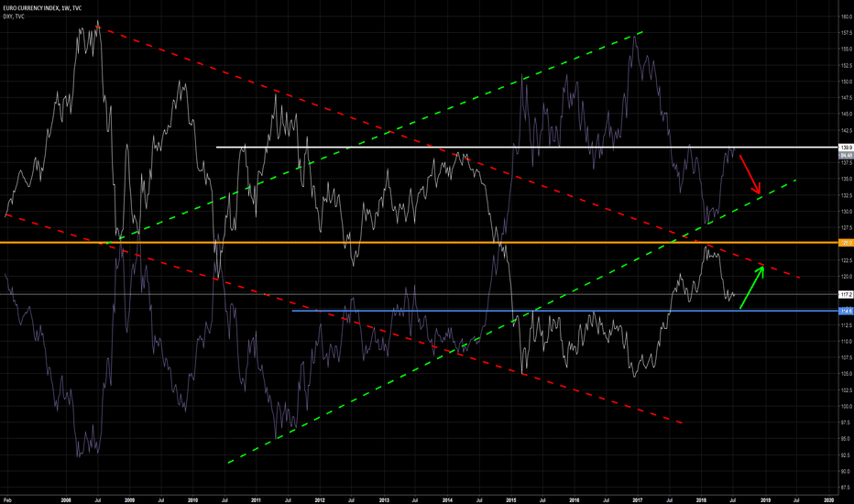This screenshot has width=854, height=504.
Task: Click the 155.0 price axis value
Action: [x=847, y=49]
